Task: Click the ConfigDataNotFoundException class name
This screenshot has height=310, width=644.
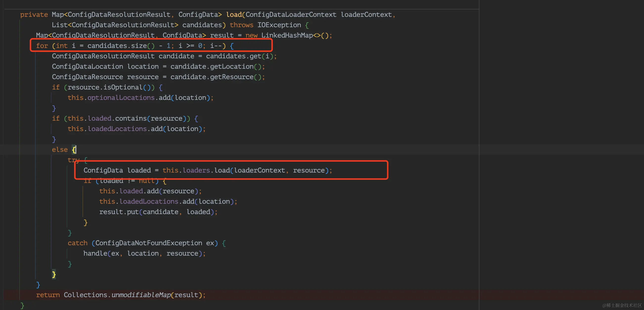Action: pos(149,243)
